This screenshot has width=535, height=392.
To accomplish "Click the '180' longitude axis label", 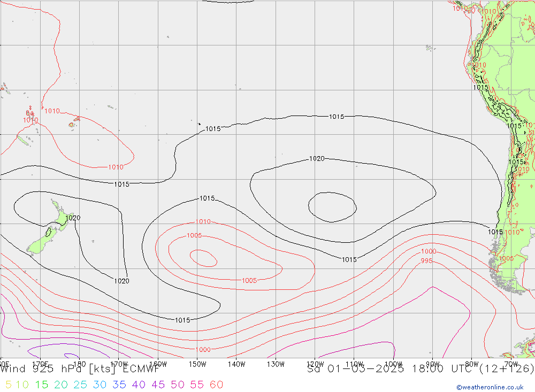I will tap(80, 364).
